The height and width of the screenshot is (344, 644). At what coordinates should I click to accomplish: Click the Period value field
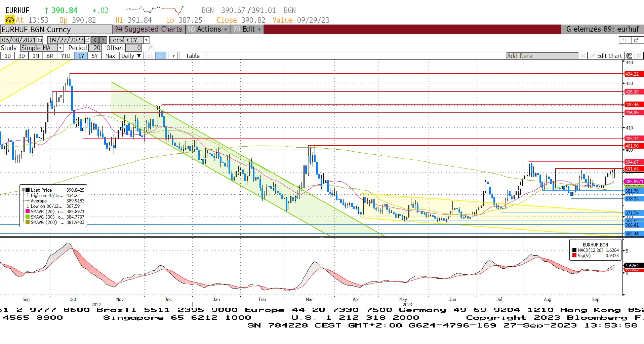[95, 48]
